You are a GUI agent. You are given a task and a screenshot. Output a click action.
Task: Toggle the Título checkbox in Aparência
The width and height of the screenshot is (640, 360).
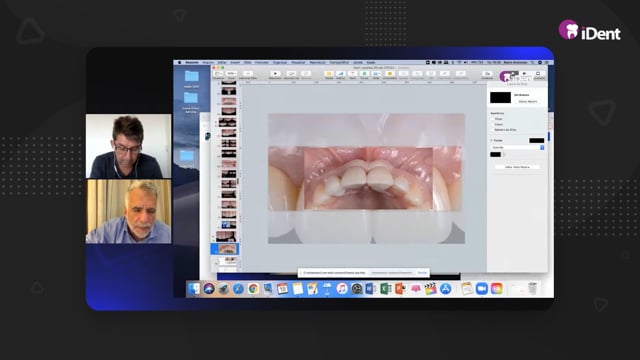point(493,119)
